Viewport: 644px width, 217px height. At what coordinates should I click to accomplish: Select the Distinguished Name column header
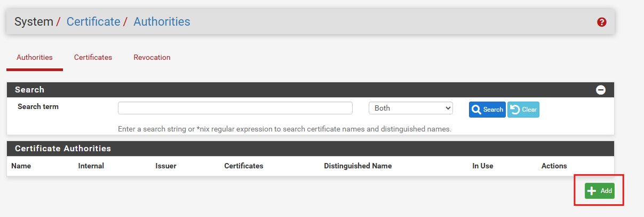point(358,166)
